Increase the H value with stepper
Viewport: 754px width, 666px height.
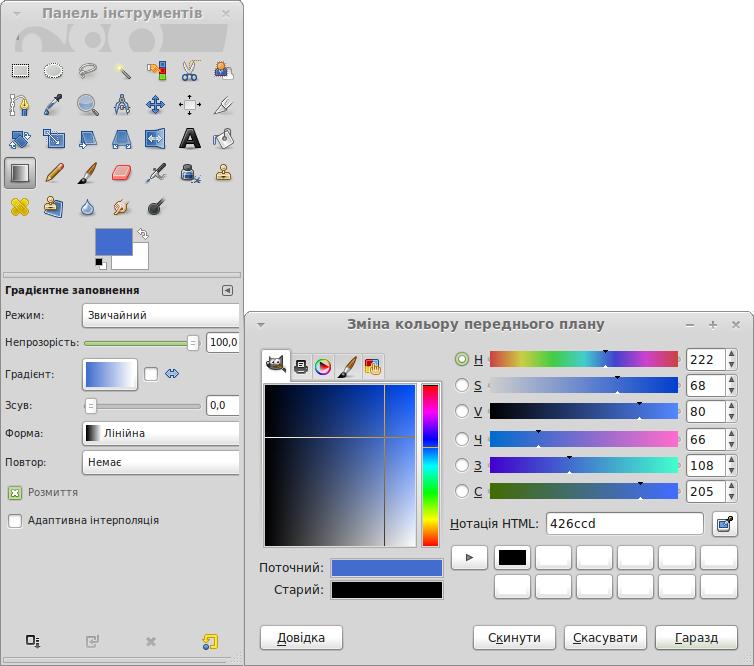tap(731, 354)
